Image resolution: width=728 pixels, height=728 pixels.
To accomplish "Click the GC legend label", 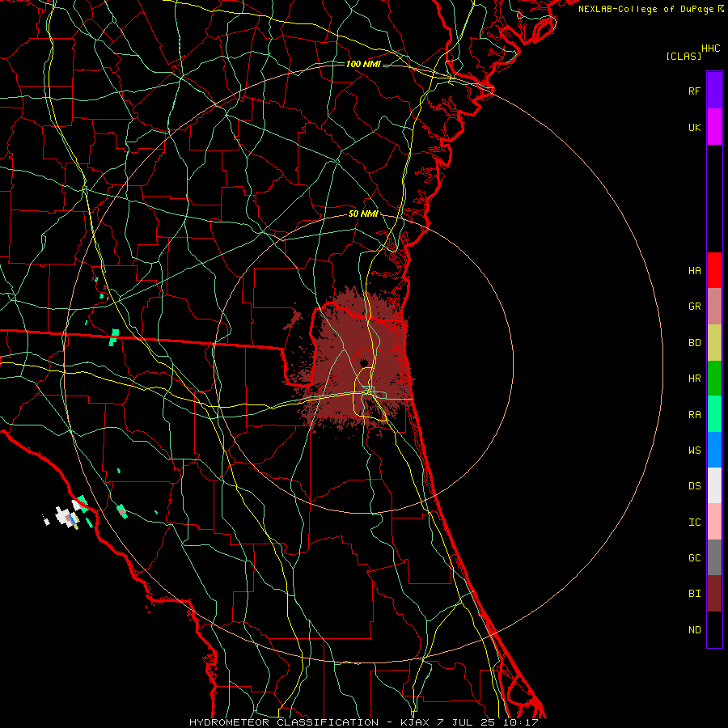I will pyautogui.click(x=694, y=557).
